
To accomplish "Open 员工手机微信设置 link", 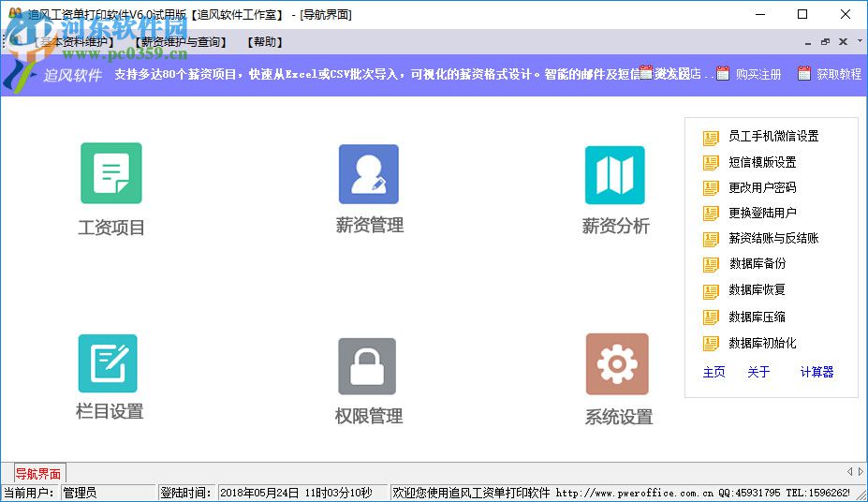I will tap(773, 136).
